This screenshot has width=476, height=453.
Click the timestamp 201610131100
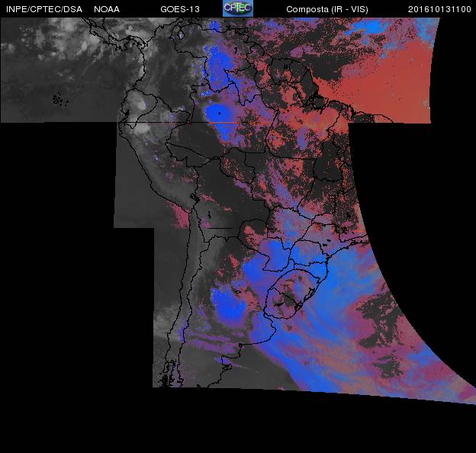click(439, 9)
